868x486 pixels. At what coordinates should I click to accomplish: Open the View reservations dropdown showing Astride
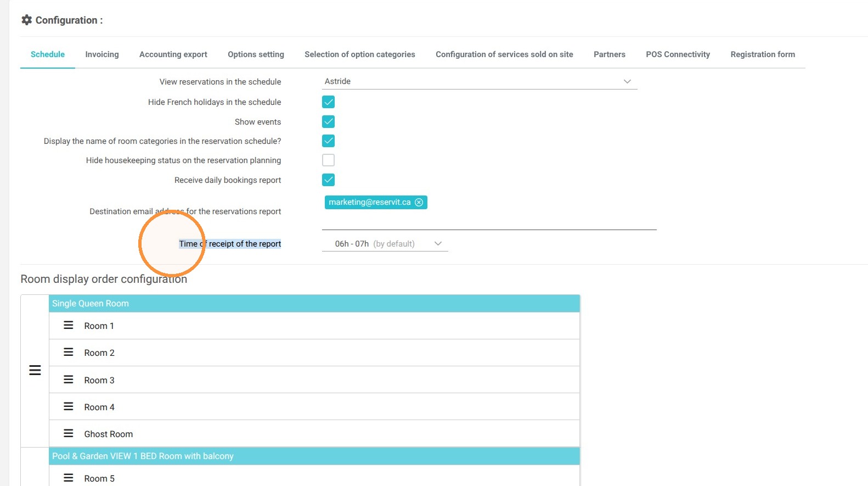click(480, 81)
